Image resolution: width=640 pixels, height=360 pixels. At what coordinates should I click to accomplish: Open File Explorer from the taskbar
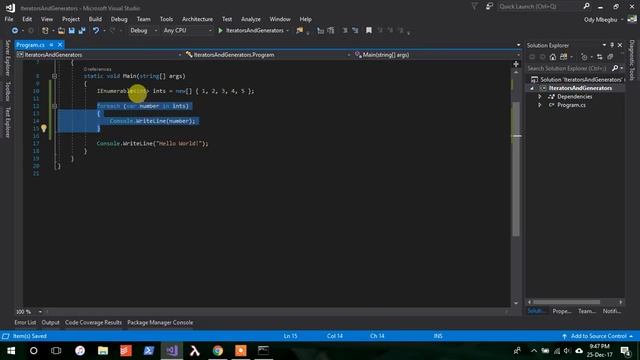(x=103, y=351)
